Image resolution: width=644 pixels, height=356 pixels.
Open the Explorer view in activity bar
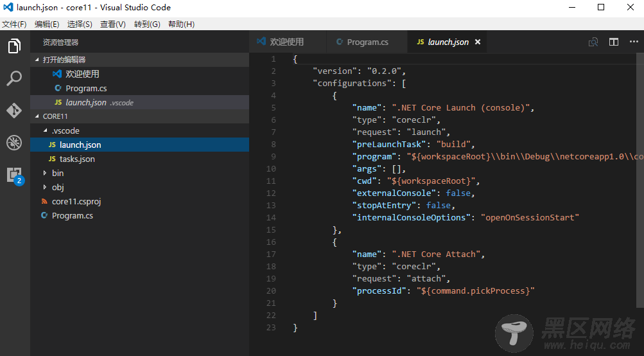[14, 46]
